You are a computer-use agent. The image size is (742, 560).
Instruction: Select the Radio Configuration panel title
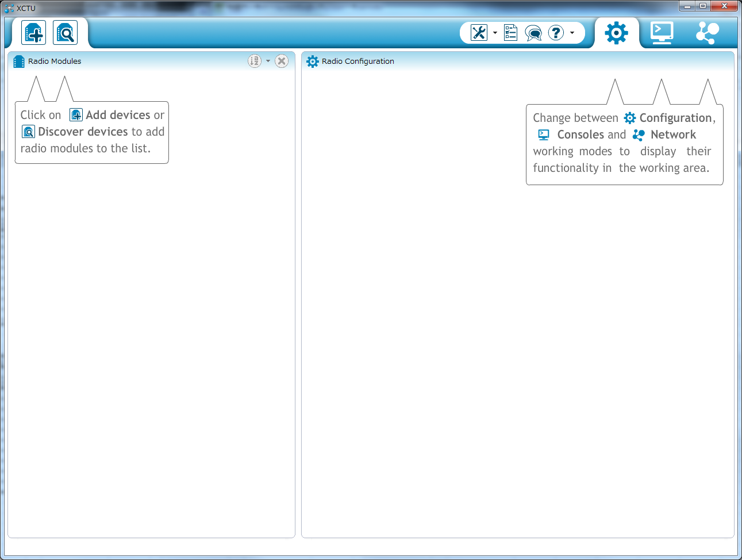pyautogui.click(x=358, y=61)
